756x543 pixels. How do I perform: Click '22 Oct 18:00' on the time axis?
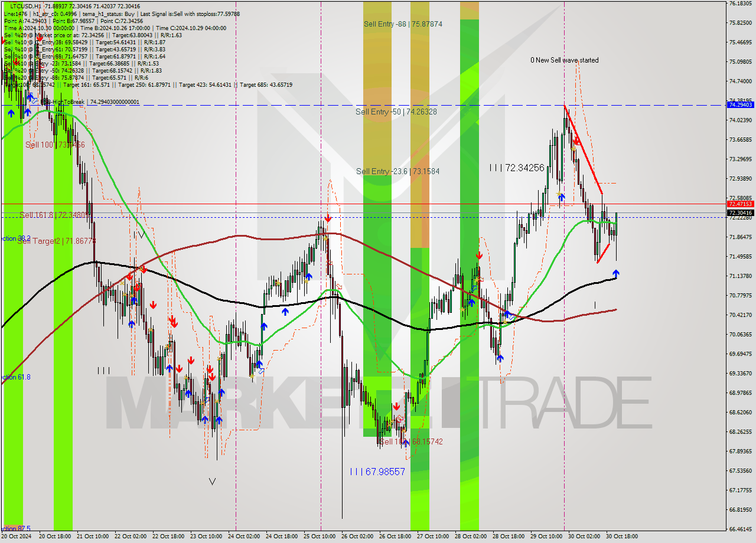(168, 536)
